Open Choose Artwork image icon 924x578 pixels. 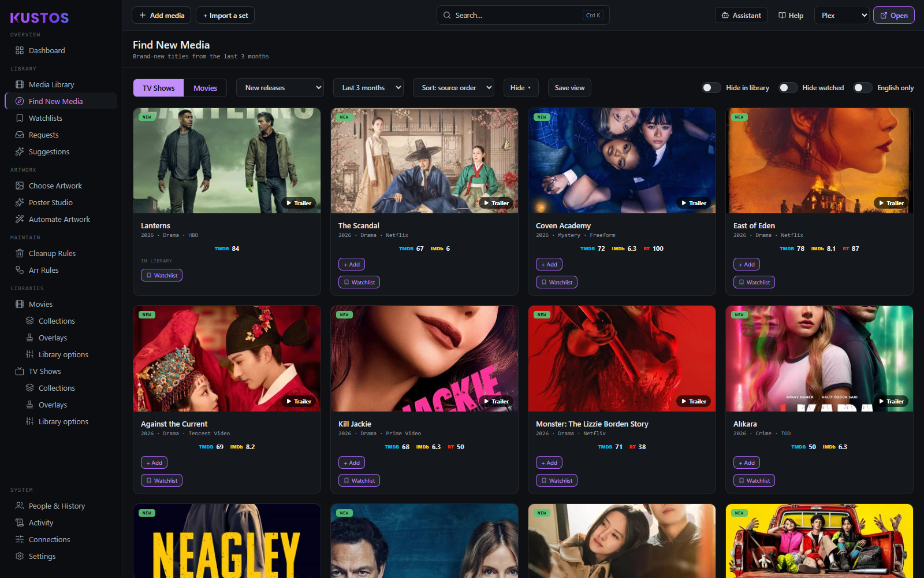(x=20, y=186)
